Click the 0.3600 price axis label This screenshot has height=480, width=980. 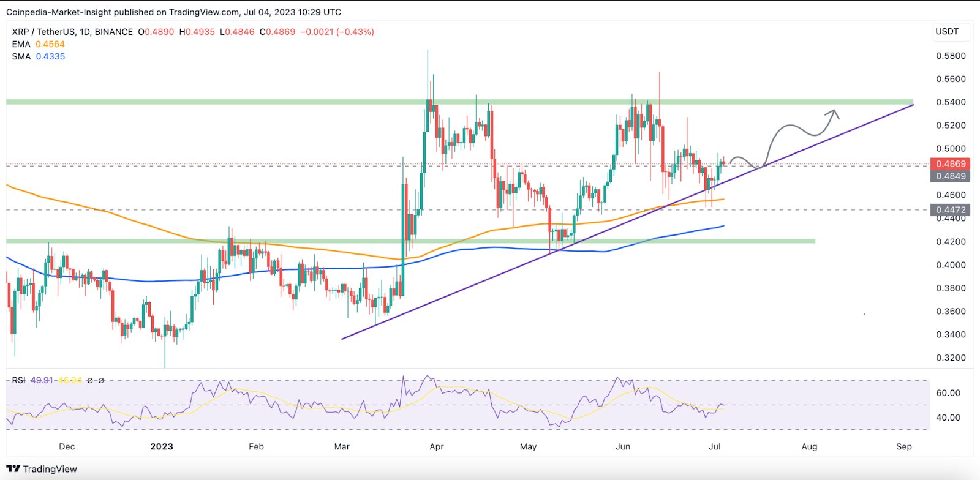tap(951, 312)
